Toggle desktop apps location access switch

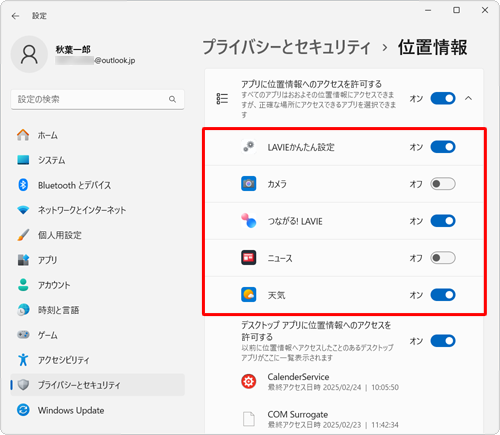click(443, 341)
